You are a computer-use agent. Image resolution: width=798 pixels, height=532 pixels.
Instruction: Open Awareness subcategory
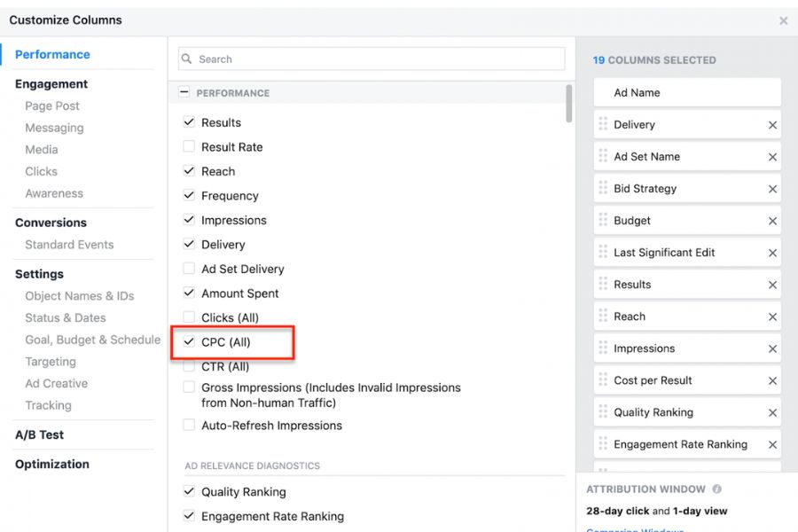54,193
